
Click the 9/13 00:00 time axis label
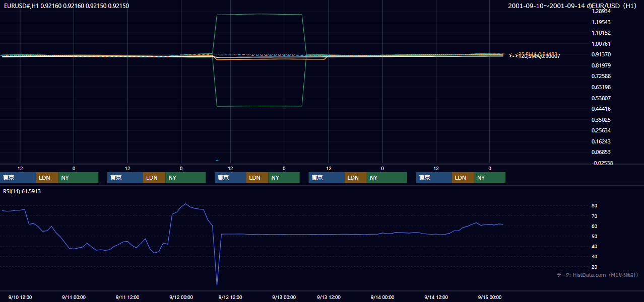point(284,297)
